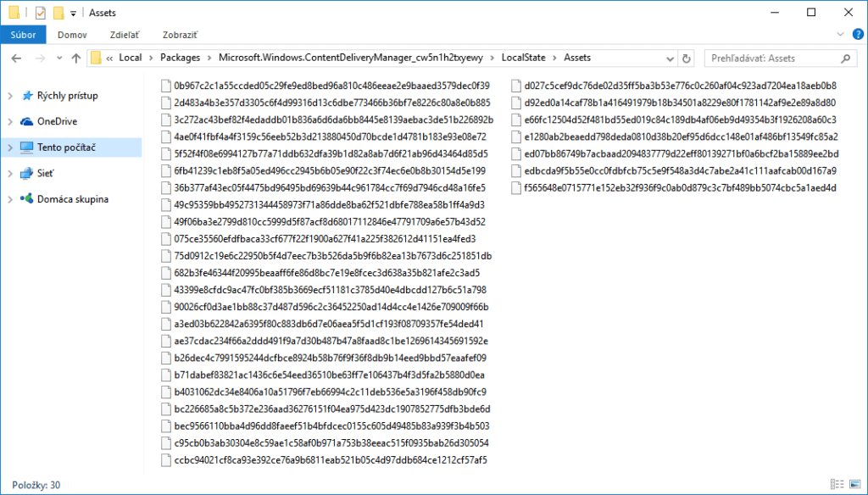Expand Sieť tree node
Viewport: 868px width, 495px height.
[10, 174]
